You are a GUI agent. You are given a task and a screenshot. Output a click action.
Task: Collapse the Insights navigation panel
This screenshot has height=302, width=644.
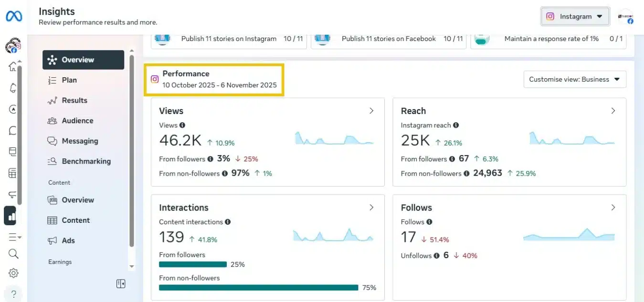point(121,284)
